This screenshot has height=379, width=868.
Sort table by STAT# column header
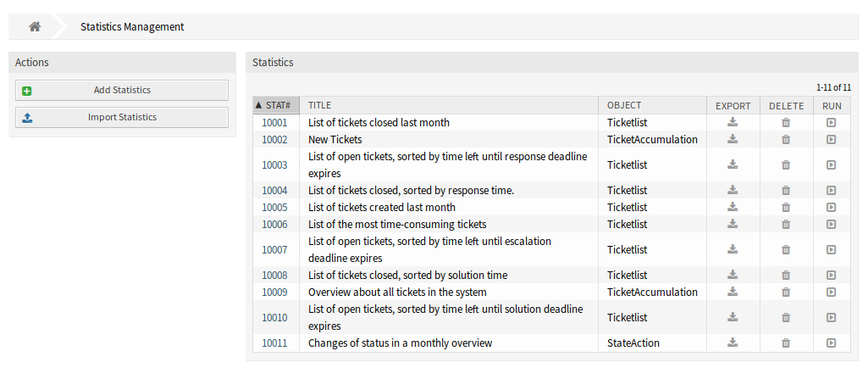276,105
